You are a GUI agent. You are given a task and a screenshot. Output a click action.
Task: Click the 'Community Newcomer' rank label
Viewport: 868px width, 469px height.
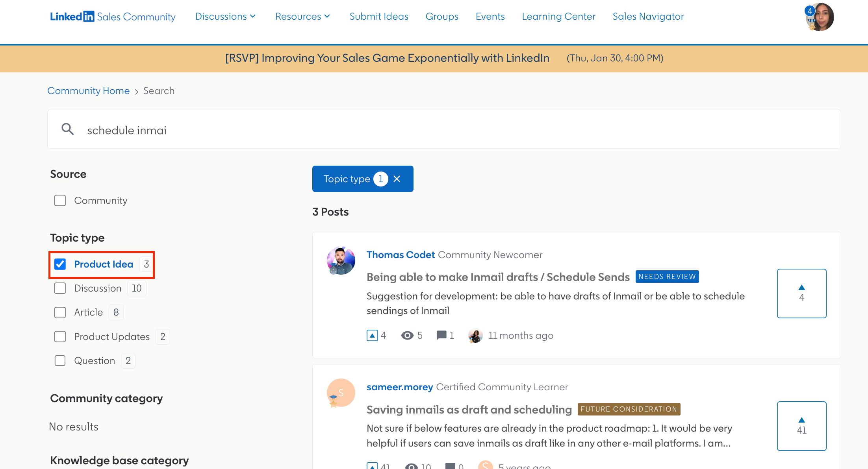point(490,255)
